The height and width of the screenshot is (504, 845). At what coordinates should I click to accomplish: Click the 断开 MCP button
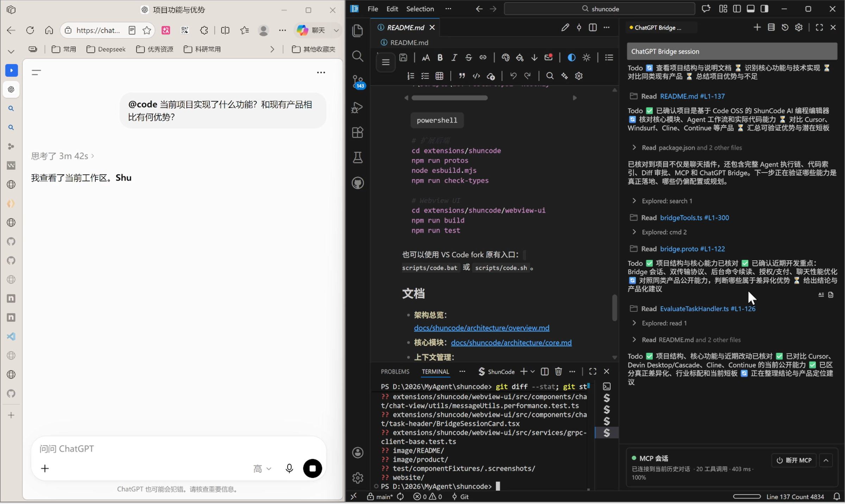pyautogui.click(x=794, y=460)
